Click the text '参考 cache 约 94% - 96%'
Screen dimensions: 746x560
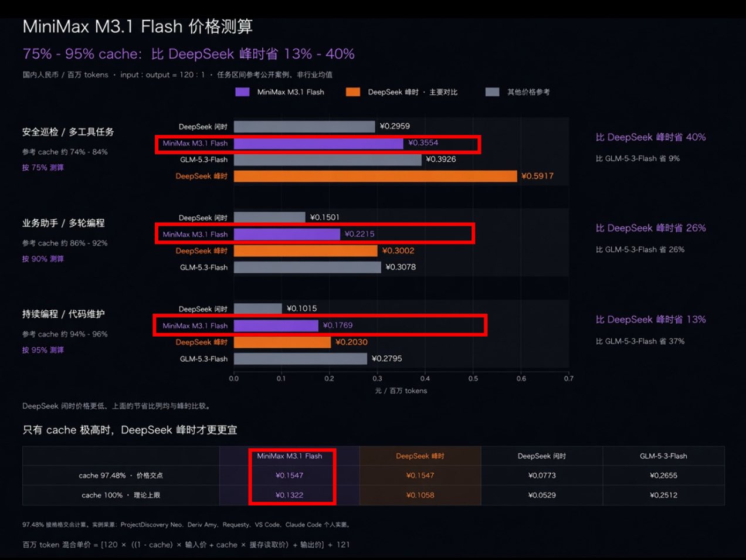click(65, 334)
